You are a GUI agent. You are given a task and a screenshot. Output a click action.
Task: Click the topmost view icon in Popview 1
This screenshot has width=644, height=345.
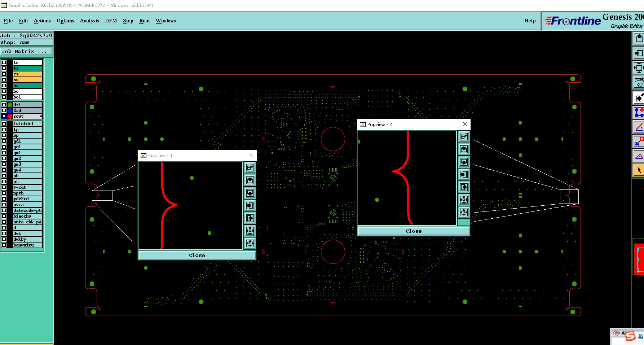pos(250,167)
